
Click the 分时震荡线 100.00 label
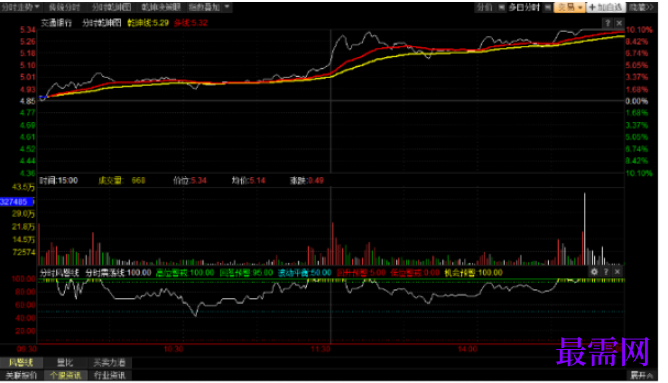pyautogui.click(x=118, y=273)
